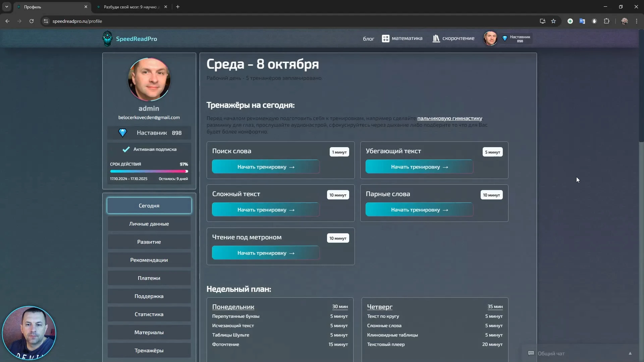The height and width of the screenshot is (362, 644).
Task: Click the green plus extension icon
Action: pos(570,21)
